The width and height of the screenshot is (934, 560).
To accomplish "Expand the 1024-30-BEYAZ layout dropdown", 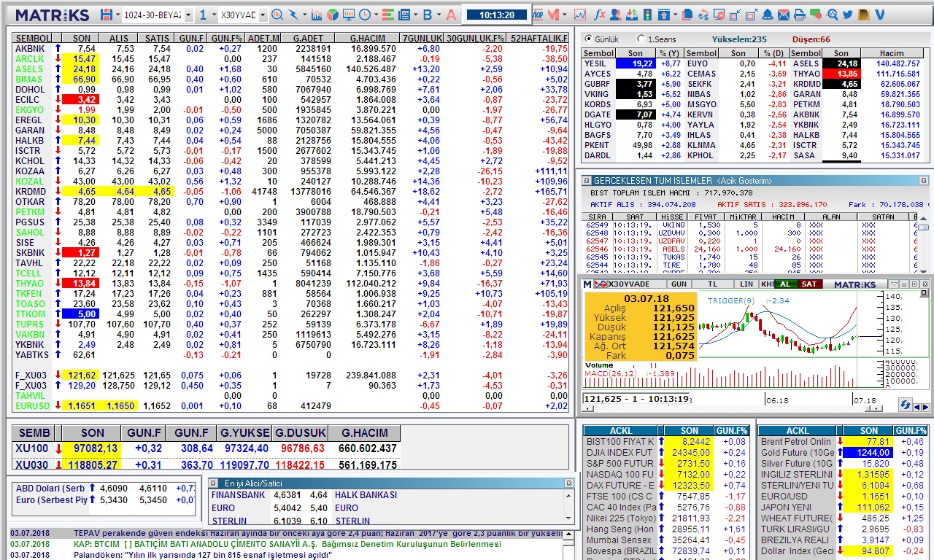I will [188, 15].
